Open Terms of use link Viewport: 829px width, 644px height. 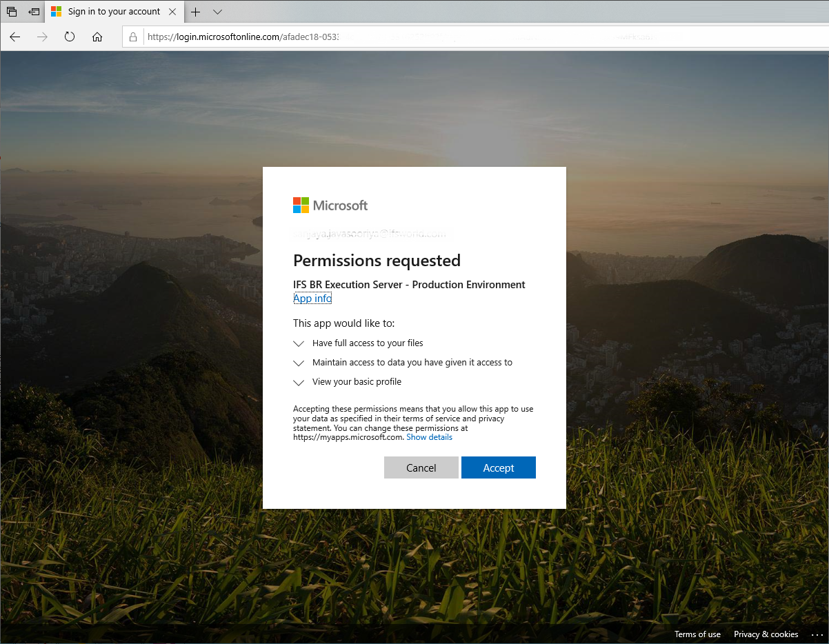(697, 634)
